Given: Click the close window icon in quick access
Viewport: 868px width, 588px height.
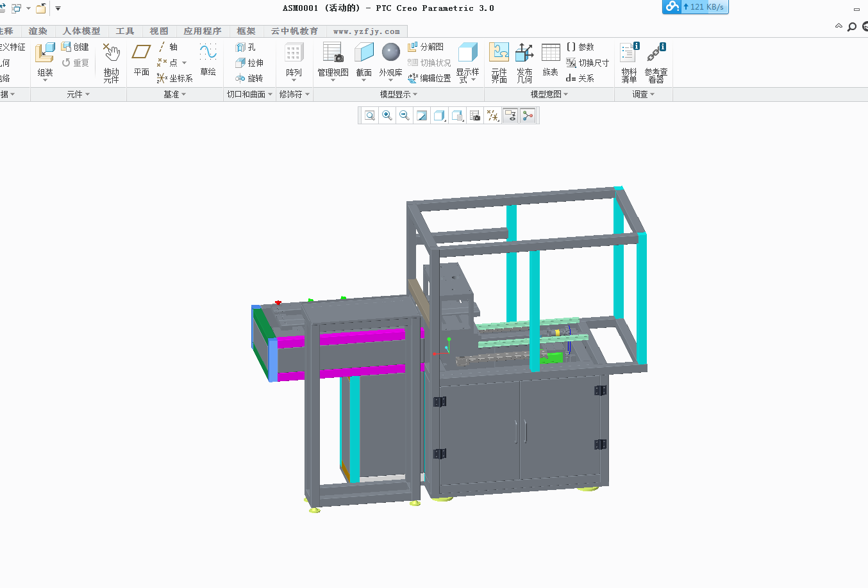Looking at the screenshot, I should (41, 8).
